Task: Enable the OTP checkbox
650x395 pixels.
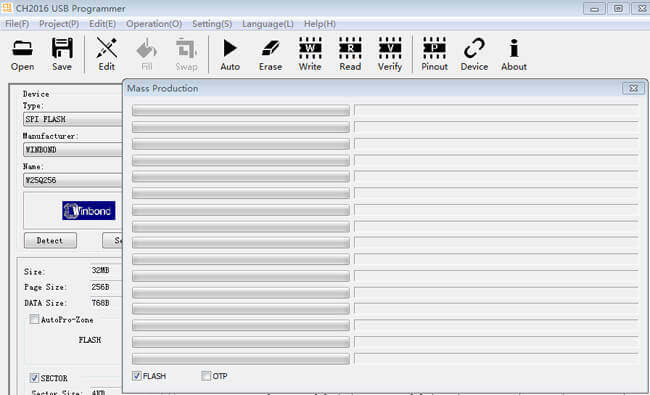Action: [206, 376]
